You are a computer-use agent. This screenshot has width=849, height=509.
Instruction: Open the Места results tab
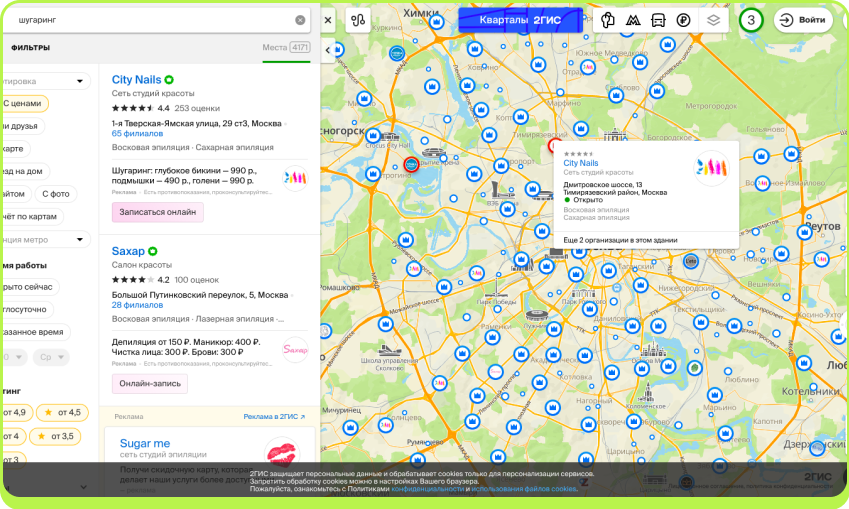click(286, 48)
